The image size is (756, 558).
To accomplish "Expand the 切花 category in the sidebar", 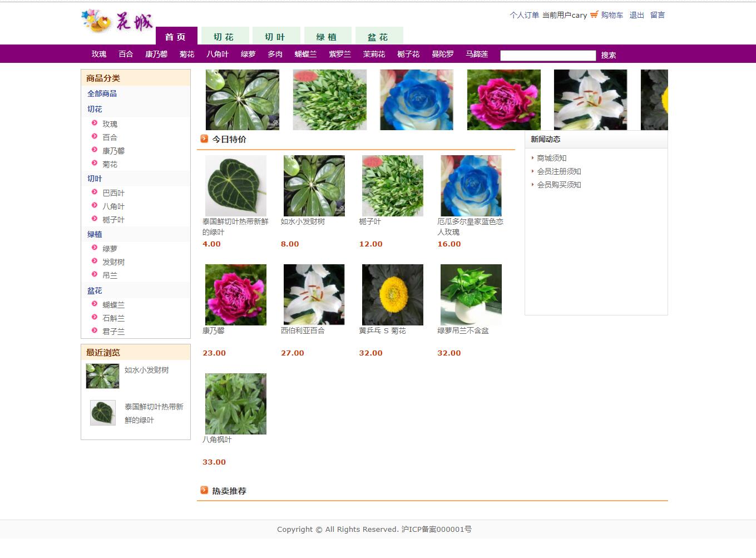I will click(94, 109).
